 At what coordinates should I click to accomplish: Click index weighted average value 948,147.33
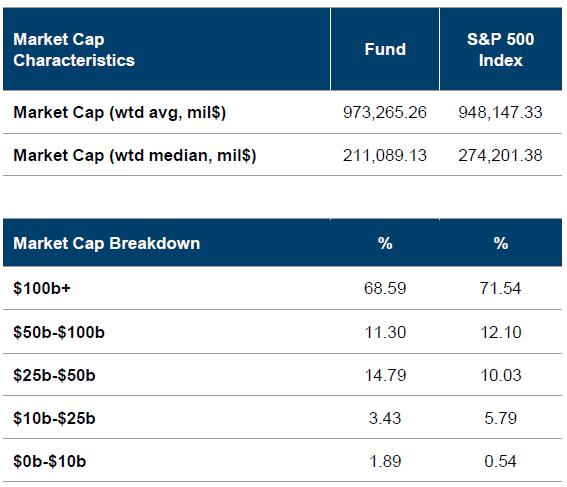coord(500,112)
